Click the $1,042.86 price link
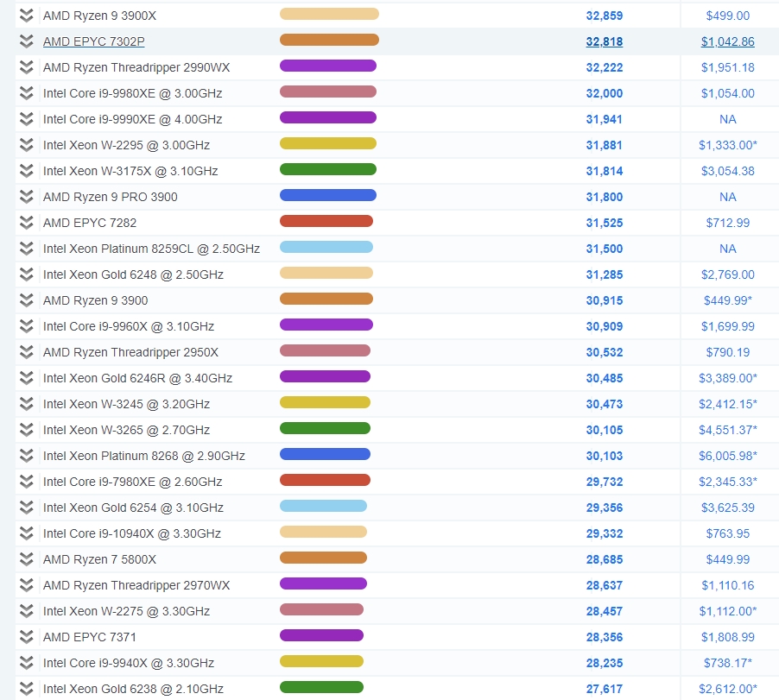This screenshot has width=779, height=700. [728, 41]
